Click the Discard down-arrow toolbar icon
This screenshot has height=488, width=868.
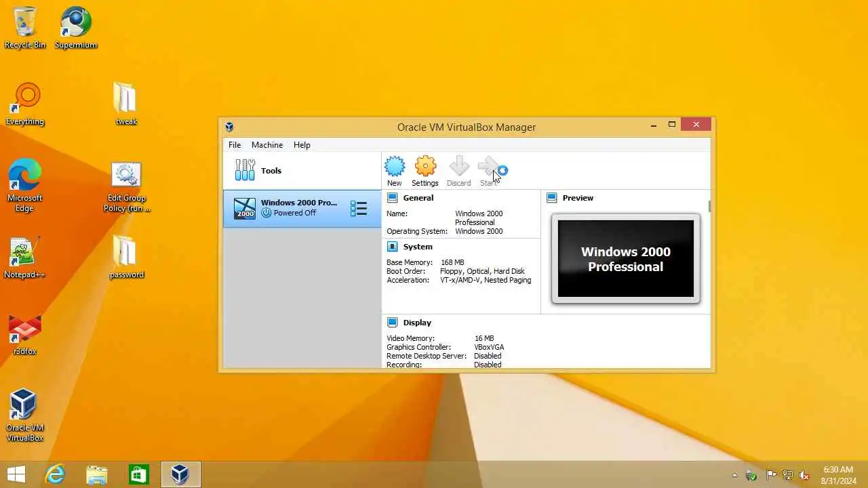[458, 167]
